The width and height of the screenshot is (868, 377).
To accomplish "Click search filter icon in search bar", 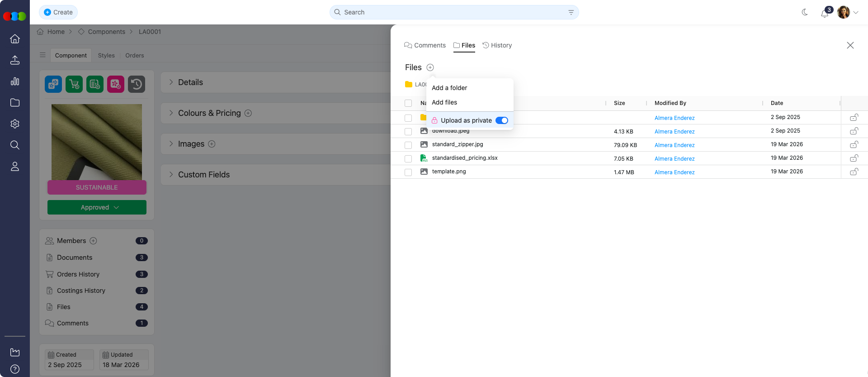I will click(x=571, y=12).
